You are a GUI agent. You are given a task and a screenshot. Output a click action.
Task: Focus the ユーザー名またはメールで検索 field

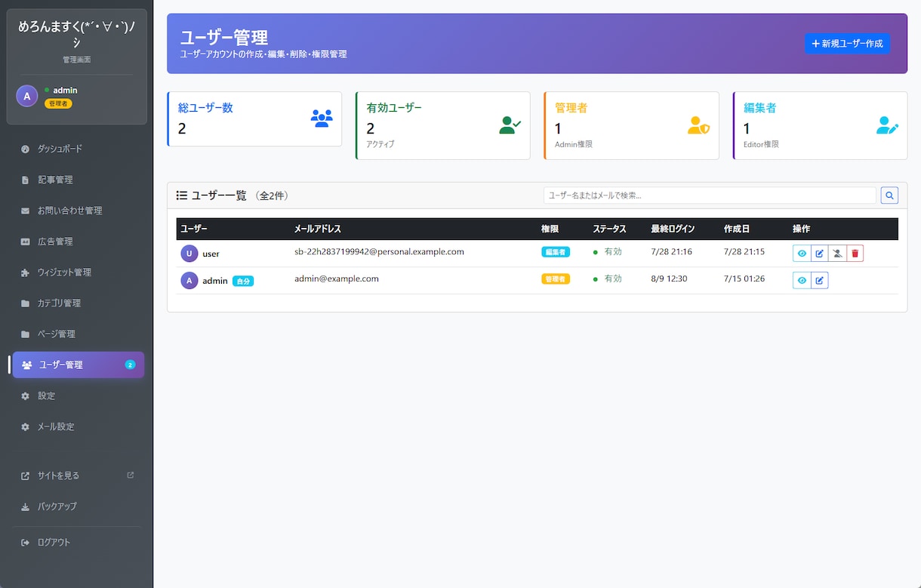click(710, 195)
